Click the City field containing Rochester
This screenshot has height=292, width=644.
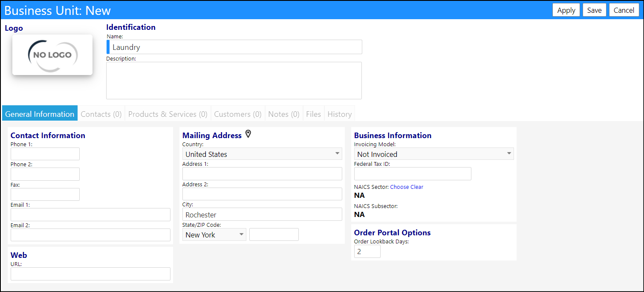pyautogui.click(x=262, y=214)
